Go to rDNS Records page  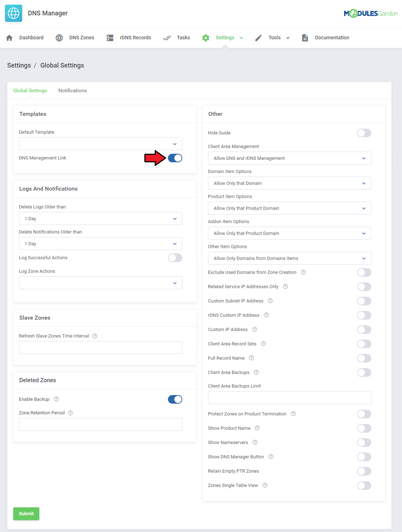(x=129, y=38)
